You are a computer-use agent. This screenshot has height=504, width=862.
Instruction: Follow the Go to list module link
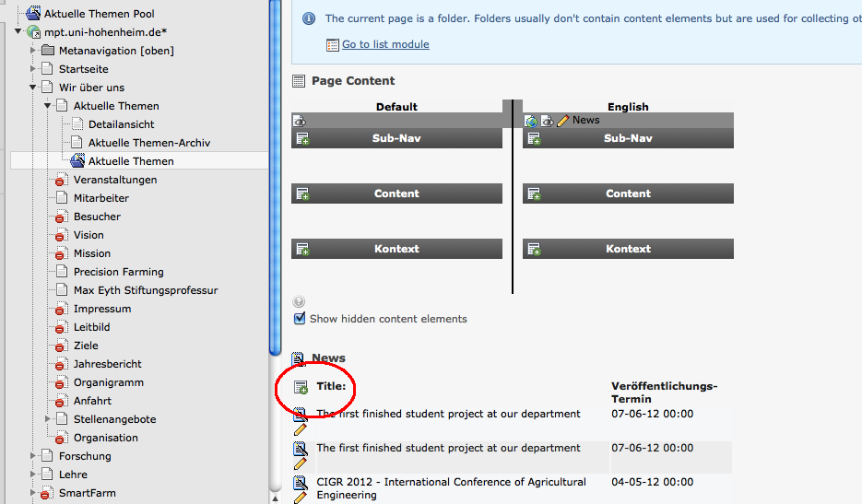pos(384,44)
